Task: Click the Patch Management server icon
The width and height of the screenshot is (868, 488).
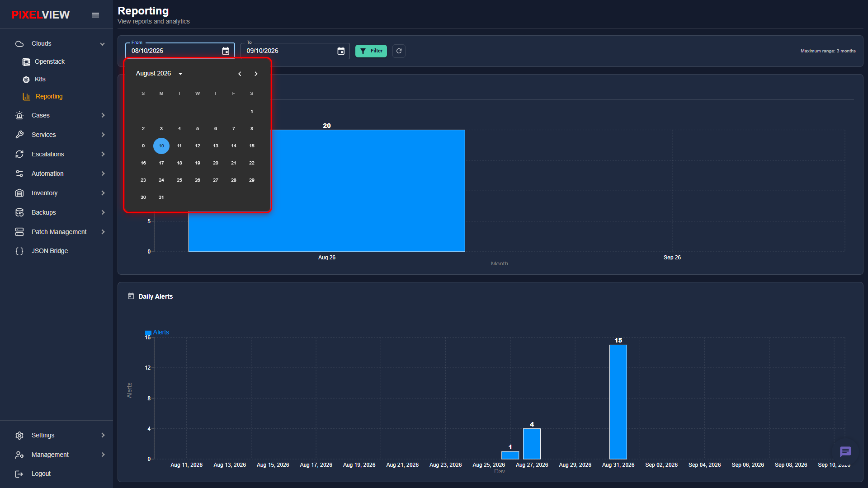Action: (19, 232)
